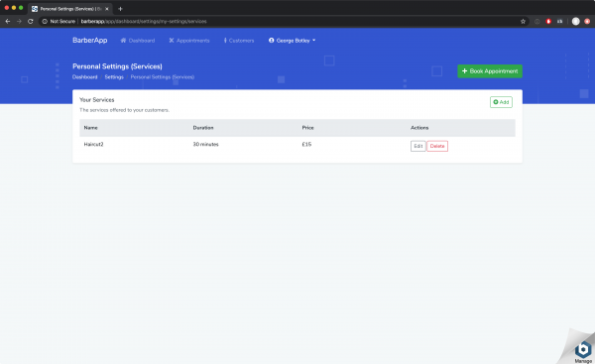This screenshot has width=595, height=364.
Task: Click the Add service button
Action: click(501, 102)
